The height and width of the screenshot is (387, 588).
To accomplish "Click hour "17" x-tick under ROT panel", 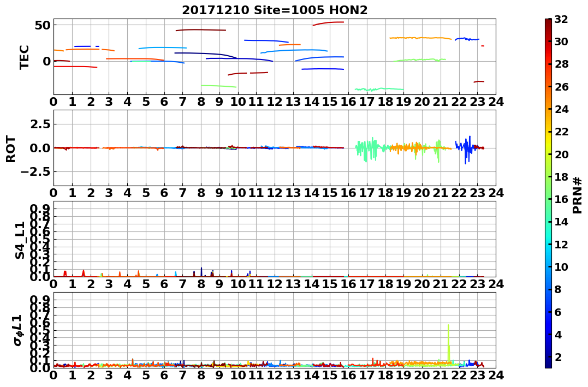I will coord(367,193).
